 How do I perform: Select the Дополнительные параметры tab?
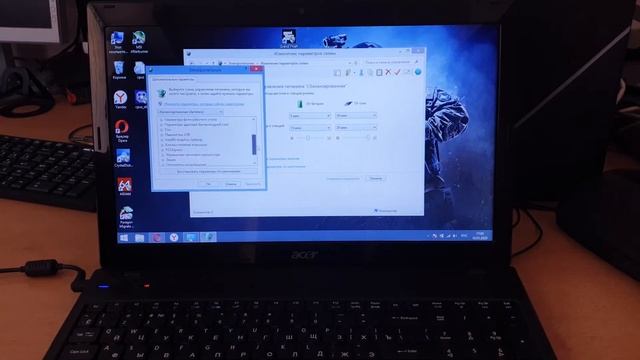(x=173, y=79)
